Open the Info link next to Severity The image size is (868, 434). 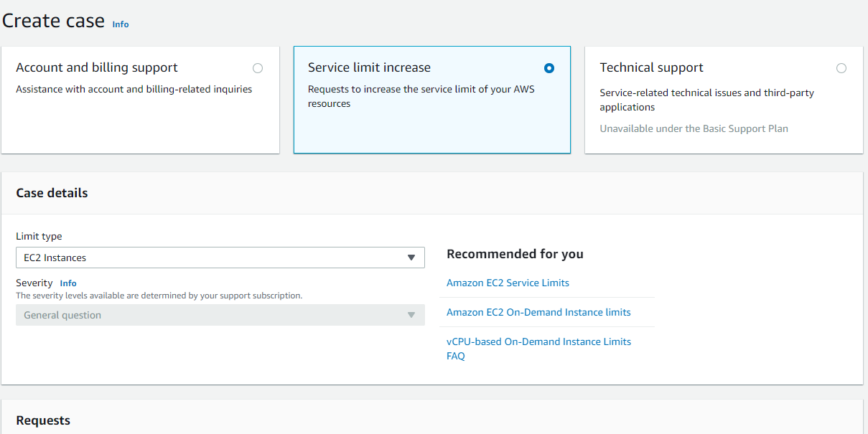[x=68, y=283]
